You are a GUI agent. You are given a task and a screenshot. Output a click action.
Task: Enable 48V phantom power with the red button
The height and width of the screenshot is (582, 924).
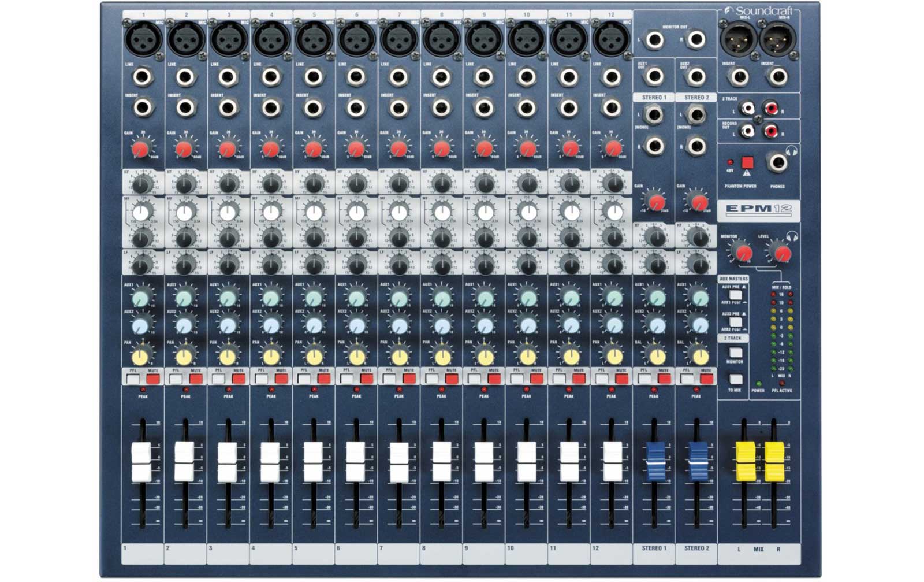click(x=747, y=162)
